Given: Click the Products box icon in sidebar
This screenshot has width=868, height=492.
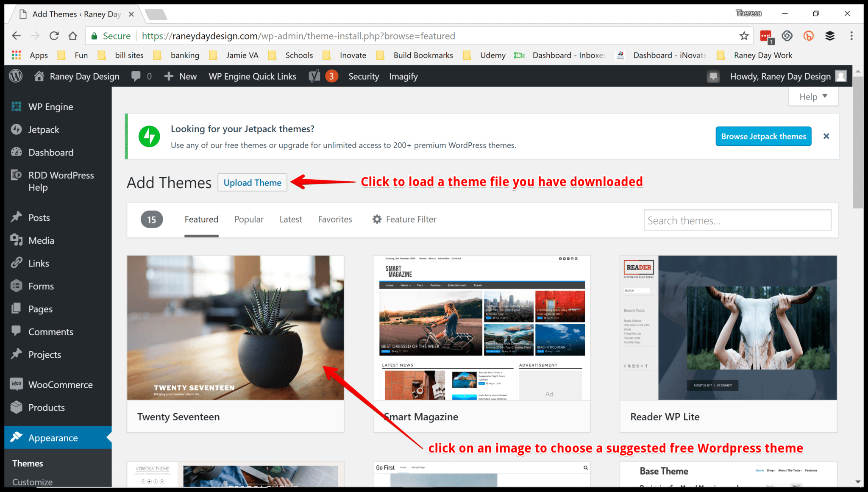Looking at the screenshot, I should (x=17, y=407).
